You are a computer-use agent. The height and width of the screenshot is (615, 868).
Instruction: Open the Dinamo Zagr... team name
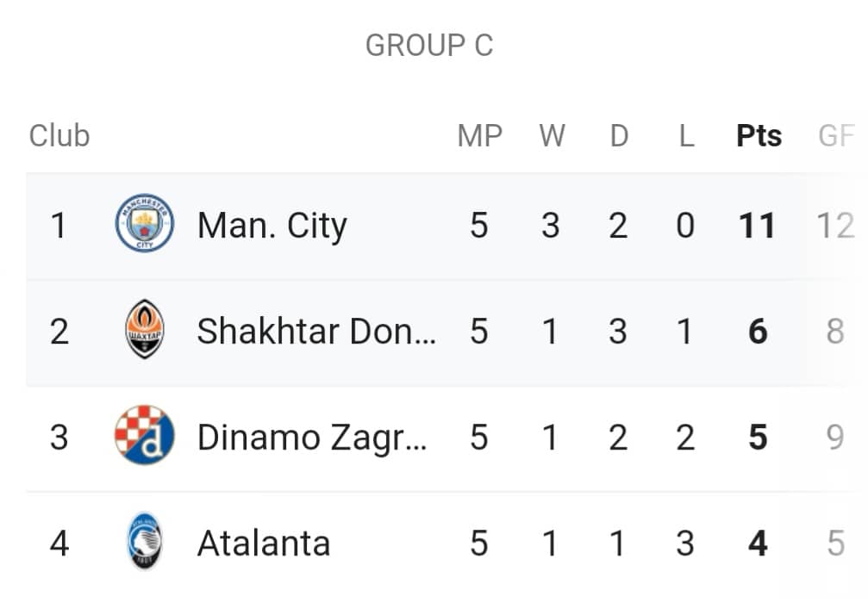[x=312, y=438]
